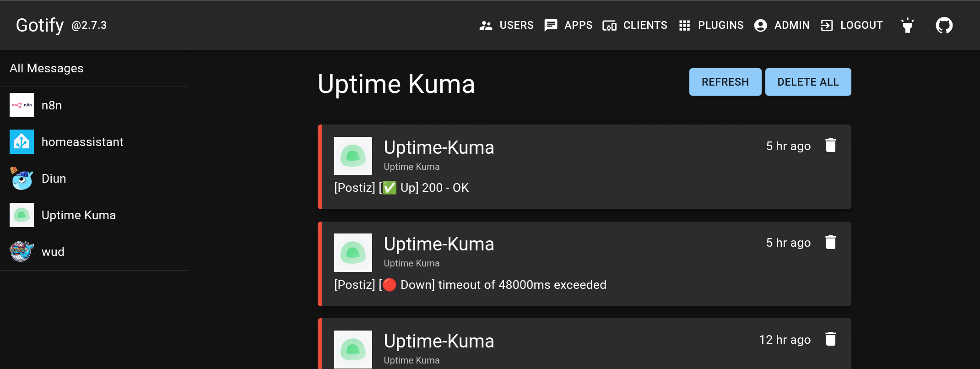Click the wud application icon
The width and height of the screenshot is (980, 369).
pos(22,252)
